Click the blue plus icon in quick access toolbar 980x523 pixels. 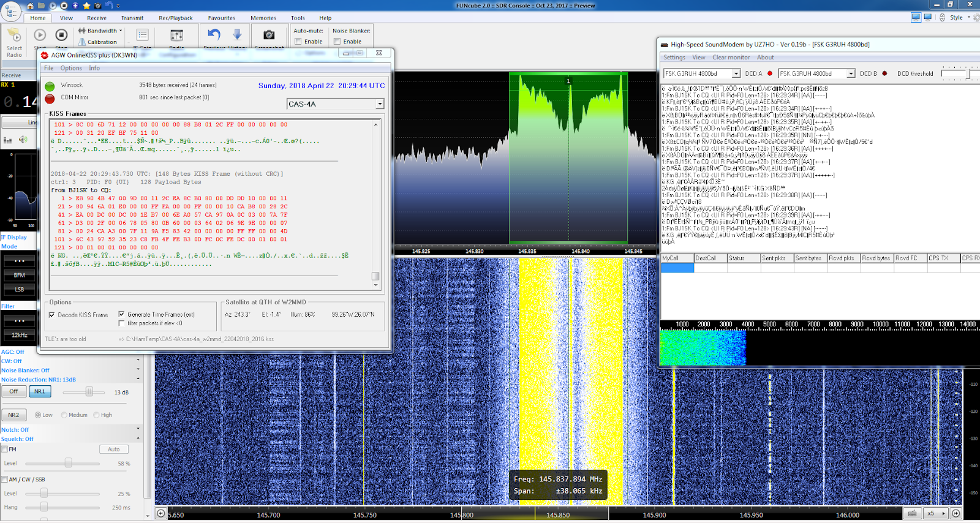tap(75, 6)
